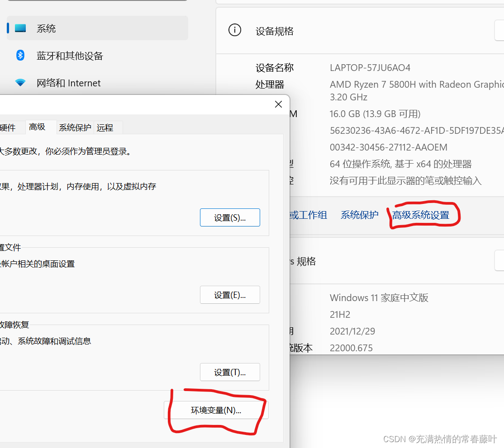Click the 16.0 GB (13.9 GB 可用) value

tap(375, 114)
